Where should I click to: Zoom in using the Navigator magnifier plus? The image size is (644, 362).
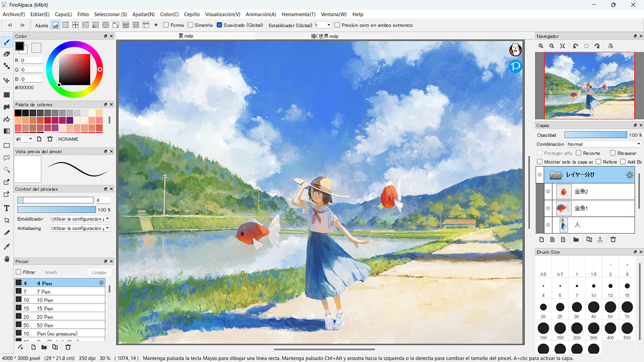tap(541, 46)
